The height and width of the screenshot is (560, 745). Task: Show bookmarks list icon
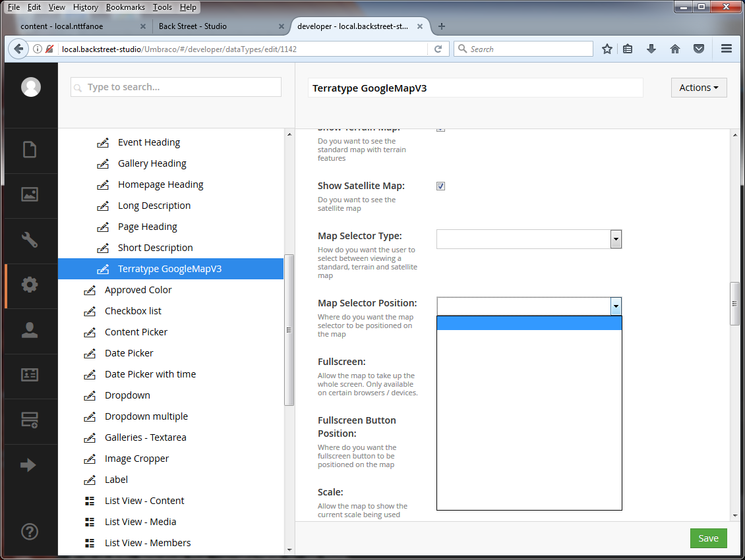(x=628, y=49)
